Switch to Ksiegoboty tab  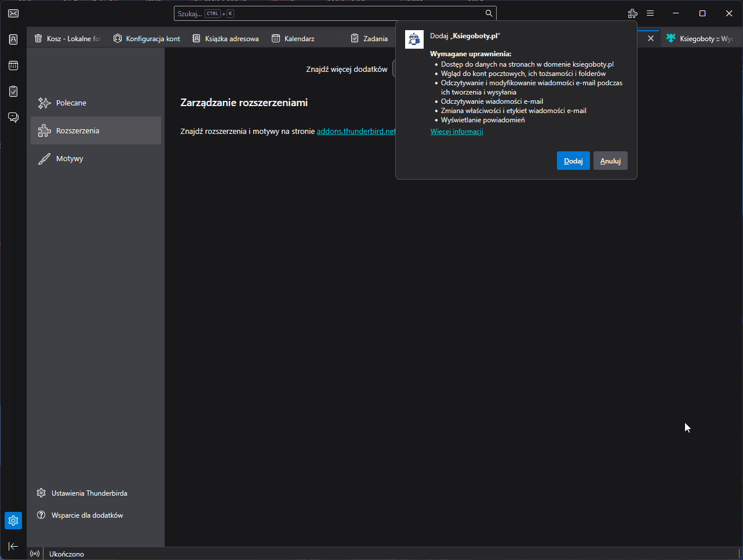[x=700, y=38]
